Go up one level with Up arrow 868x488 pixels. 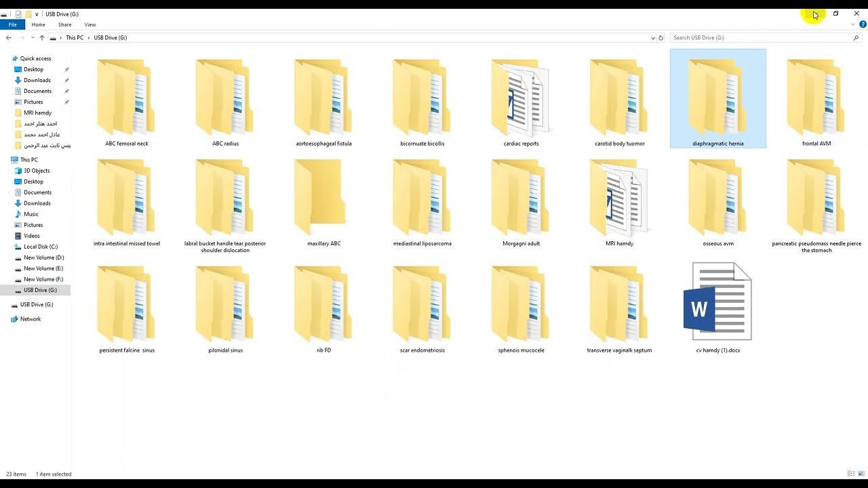pos(42,38)
